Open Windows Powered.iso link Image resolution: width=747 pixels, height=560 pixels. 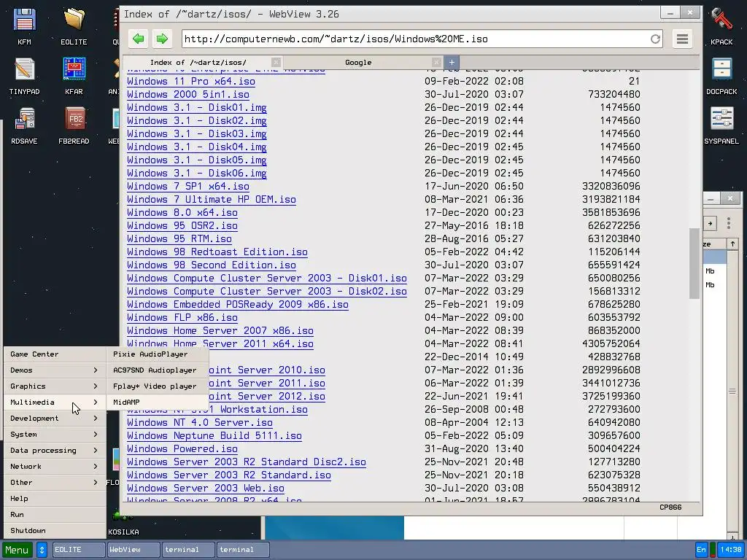pyautogui.click(x=182, y=449)
